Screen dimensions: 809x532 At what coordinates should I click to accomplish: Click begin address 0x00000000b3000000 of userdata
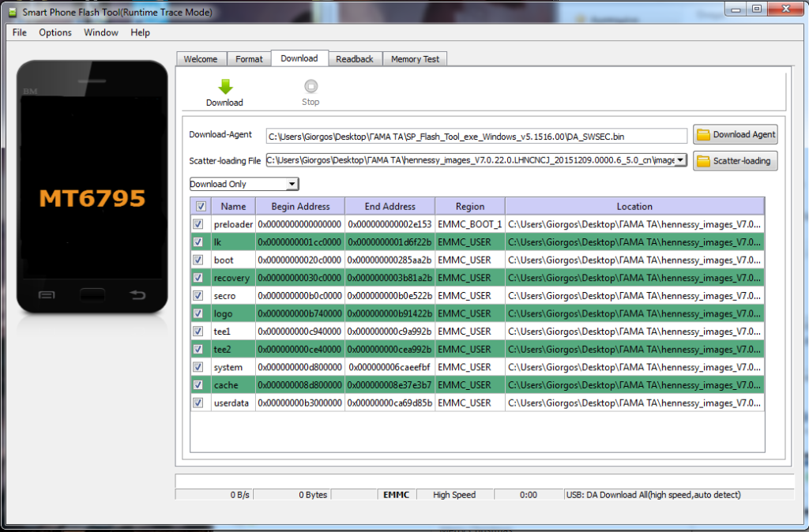pyautogui.click(x=300, y=403)
